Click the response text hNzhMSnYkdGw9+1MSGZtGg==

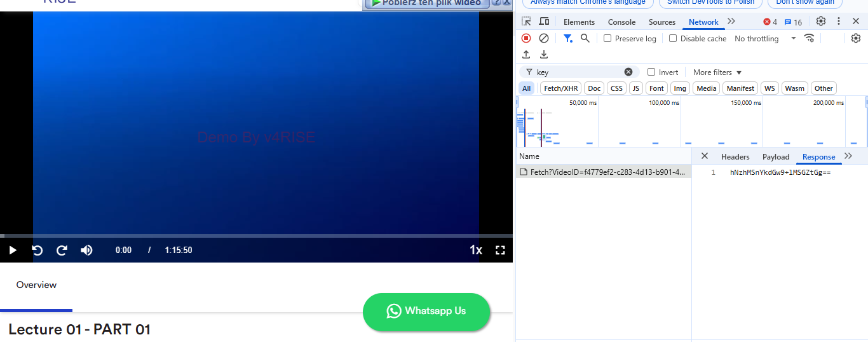pos(780,173)
